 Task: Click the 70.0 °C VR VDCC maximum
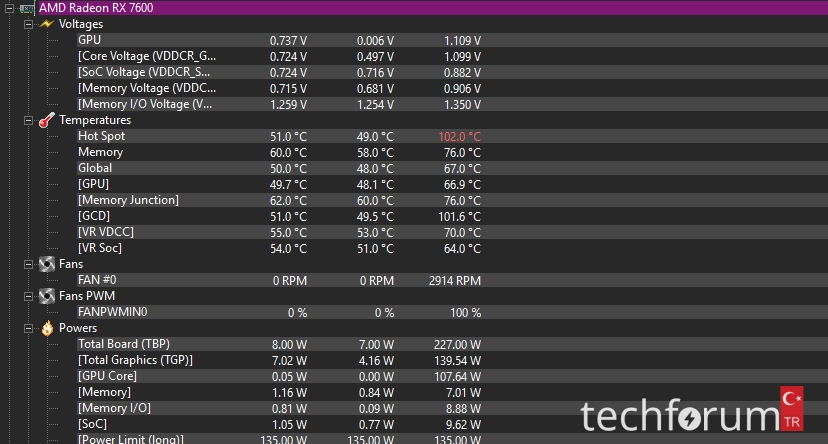[x=462, y=233]
